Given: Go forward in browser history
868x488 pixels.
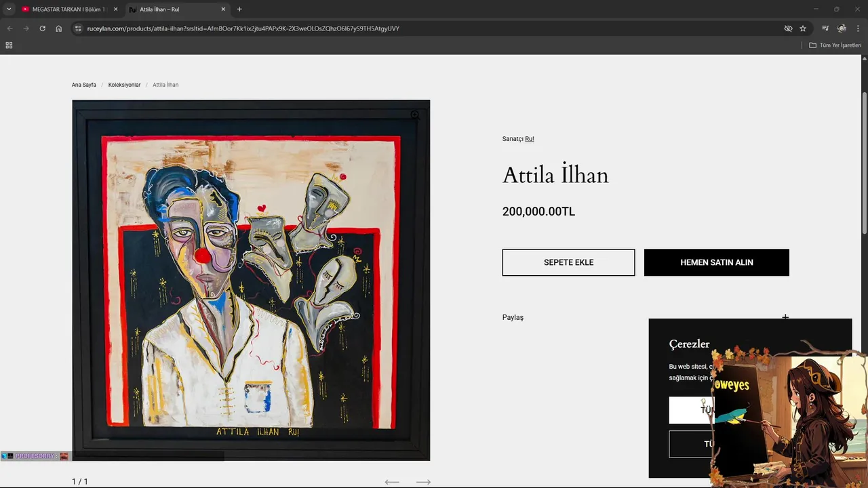Looking at the screenshot, I should (26, 28).
